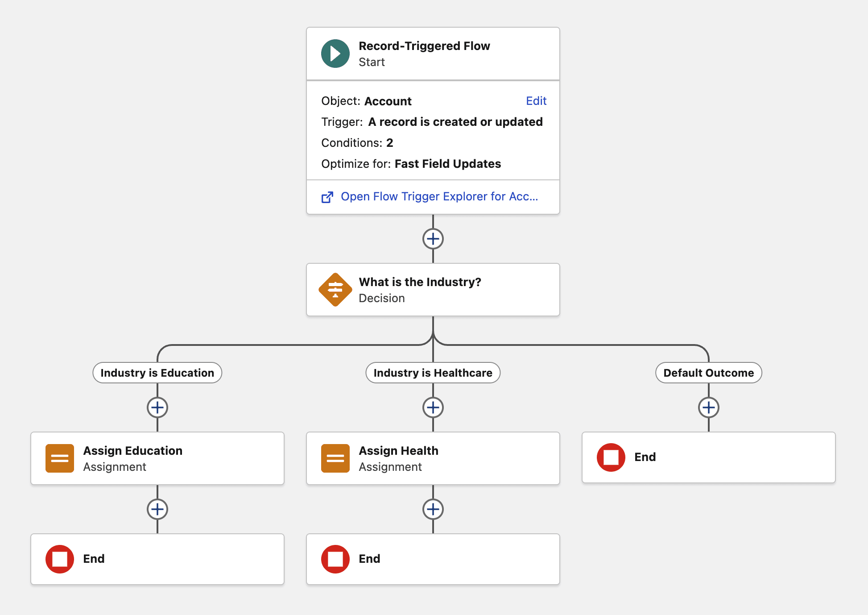Click Edit link for Account object
Screen dimensions: 868x615
point(536,101)
